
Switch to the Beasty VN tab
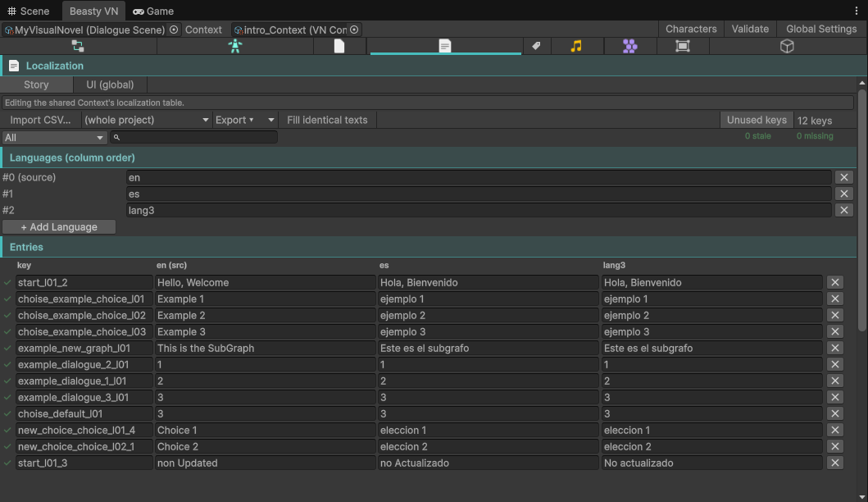(93, 11)
